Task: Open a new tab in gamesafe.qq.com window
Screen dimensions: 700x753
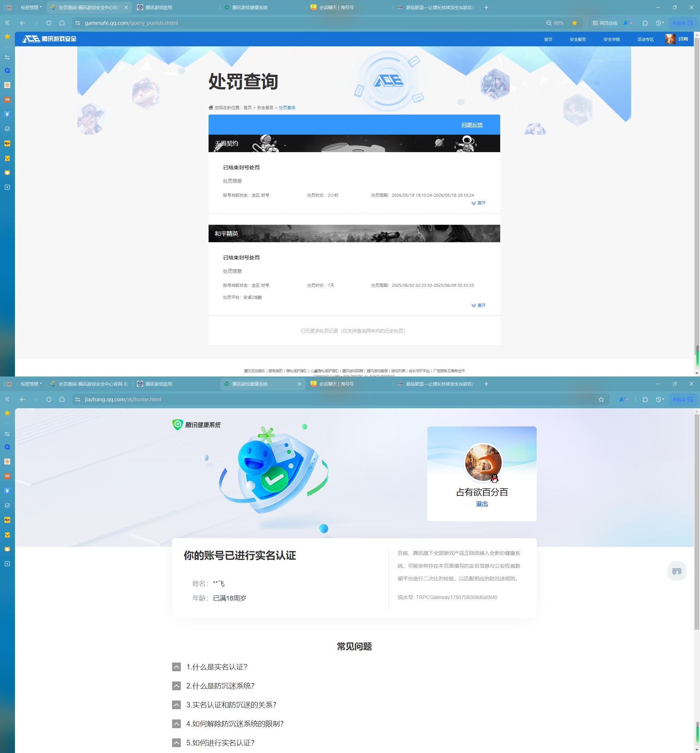Action: coord(486,8)
